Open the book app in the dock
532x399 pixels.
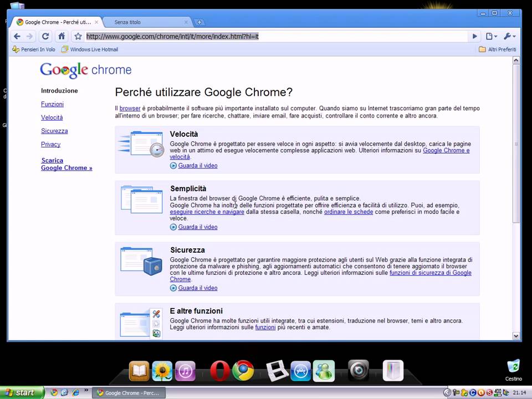139,371
